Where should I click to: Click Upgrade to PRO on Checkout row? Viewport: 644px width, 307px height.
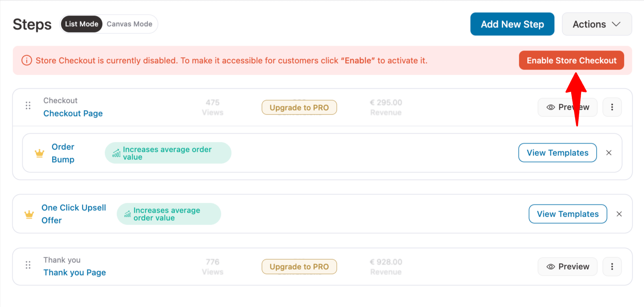click(299, 108)
